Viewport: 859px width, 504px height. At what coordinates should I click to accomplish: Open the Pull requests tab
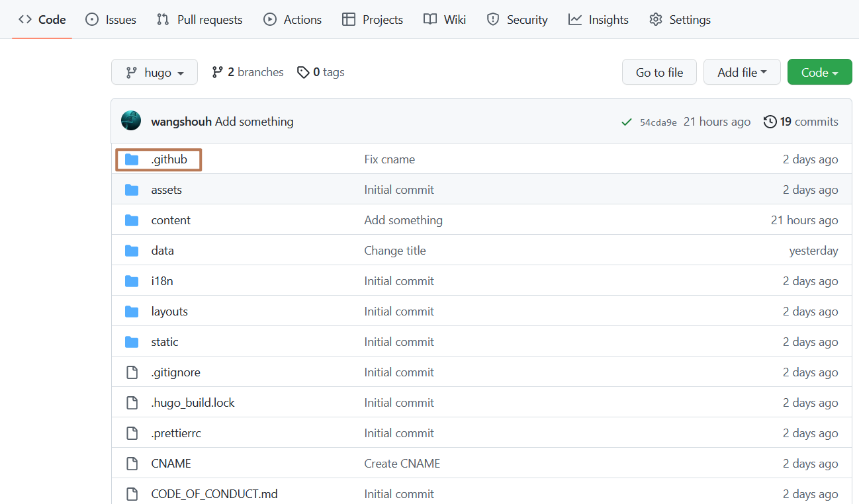tap(199, 19)
